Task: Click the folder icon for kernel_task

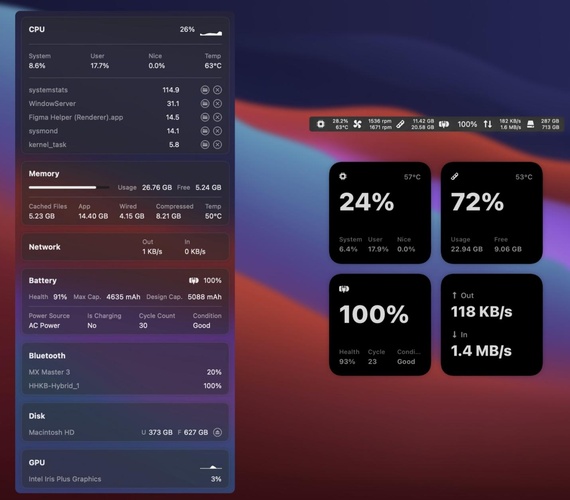Action: [x=205, y=145]
